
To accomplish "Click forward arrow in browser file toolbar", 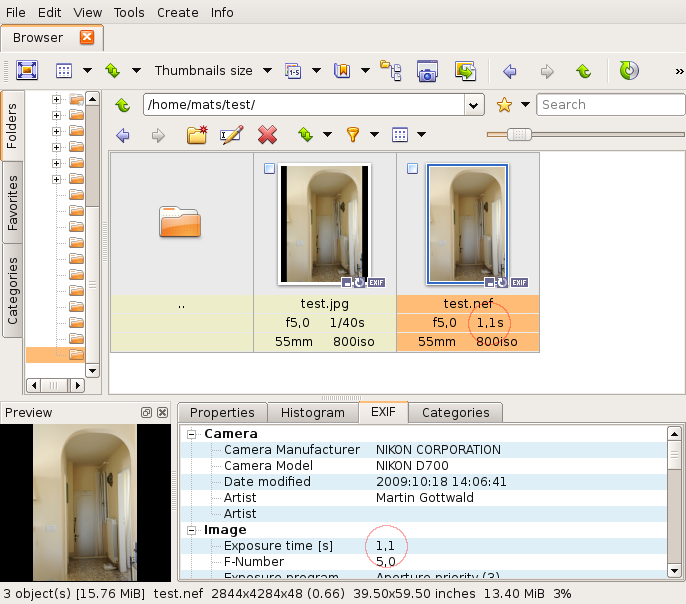I will 158,135.
